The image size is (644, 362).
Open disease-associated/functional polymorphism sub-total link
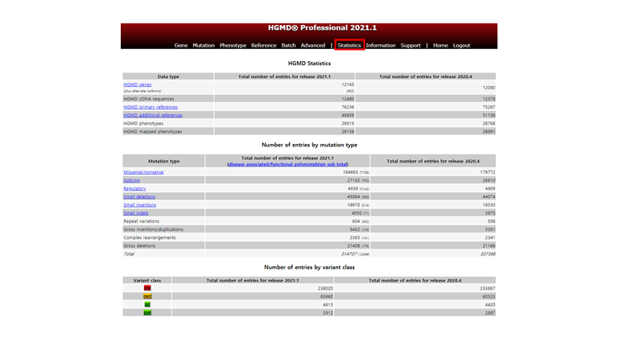click(287, 164)
